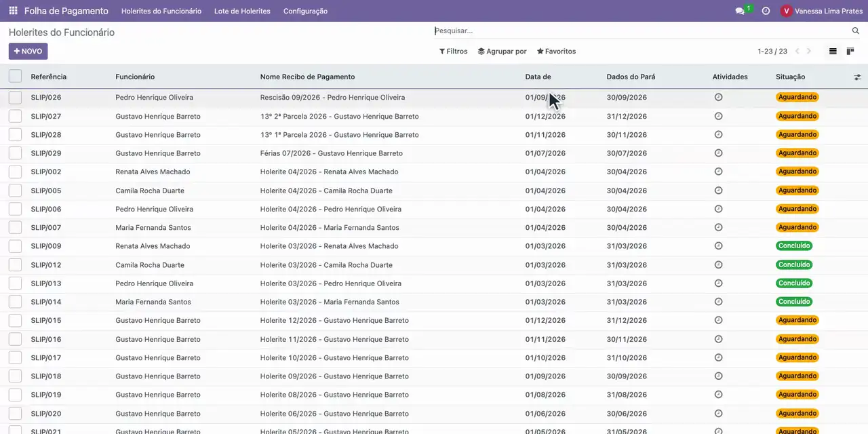Open activity clock for SLIP/014 row

tap(719, 302)
